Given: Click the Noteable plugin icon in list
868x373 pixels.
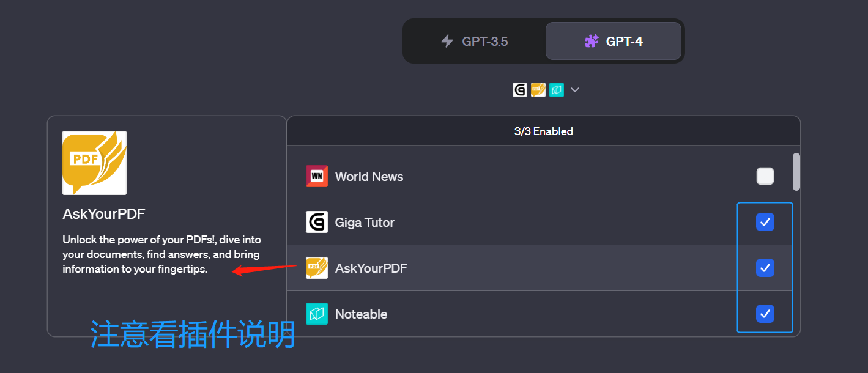Looking at the screenshot, I should pos(317,314).
